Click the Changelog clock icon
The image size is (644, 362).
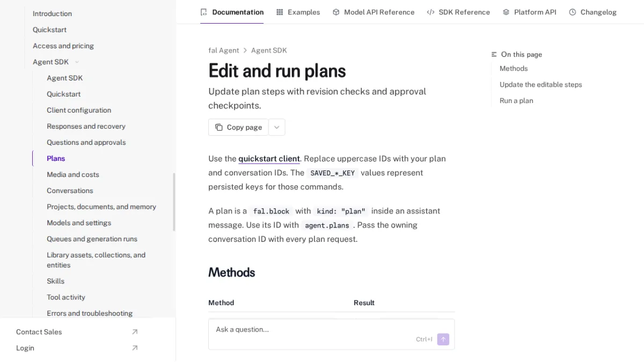[573, 12]
